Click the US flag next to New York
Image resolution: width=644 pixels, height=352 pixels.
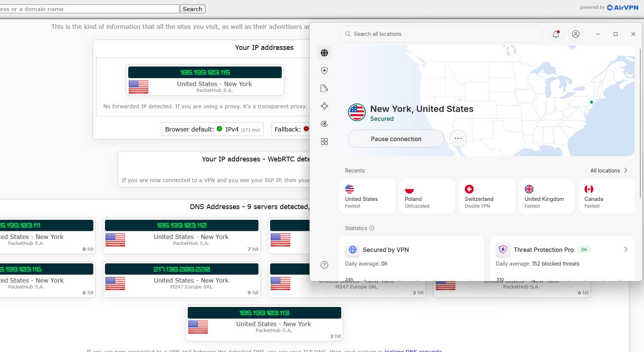coord(357,112)
